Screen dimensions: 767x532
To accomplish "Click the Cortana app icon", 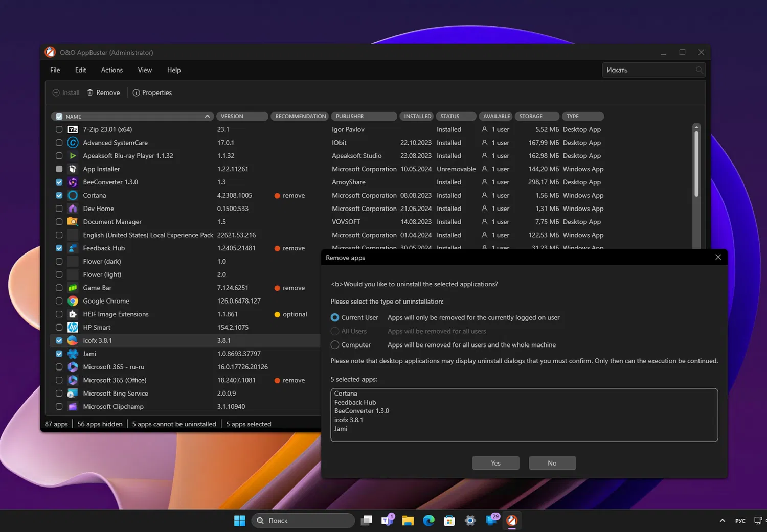I will click(73, 195).
